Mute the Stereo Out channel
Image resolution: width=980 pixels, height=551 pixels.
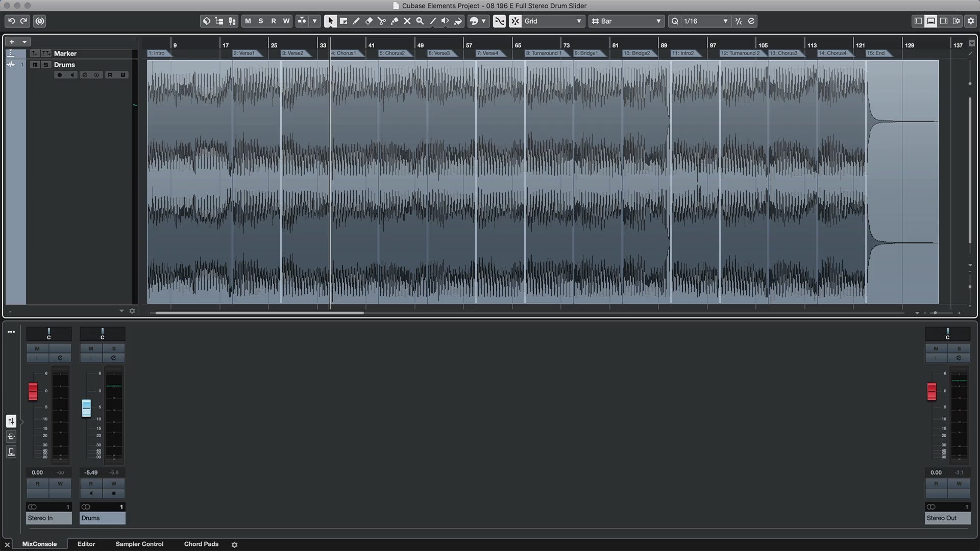(936, 348)
